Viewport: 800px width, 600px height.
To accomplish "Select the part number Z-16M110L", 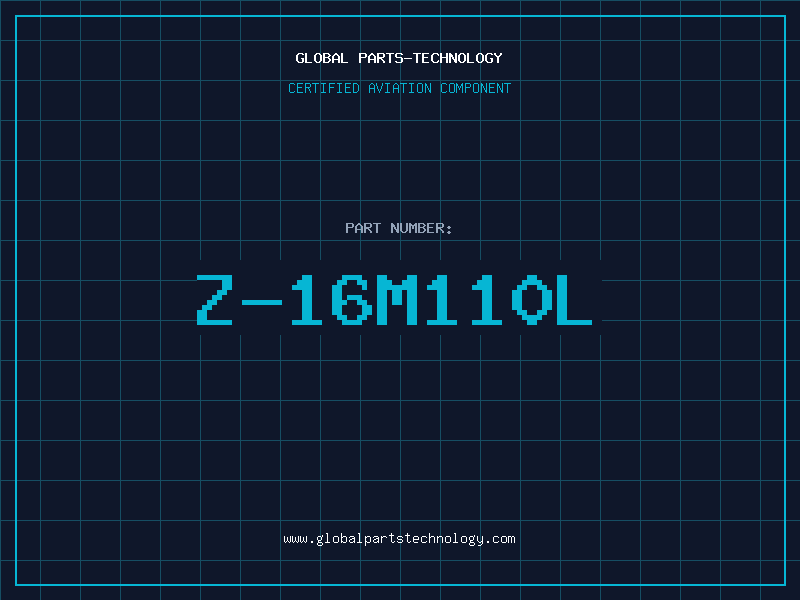I will [394, 300].
